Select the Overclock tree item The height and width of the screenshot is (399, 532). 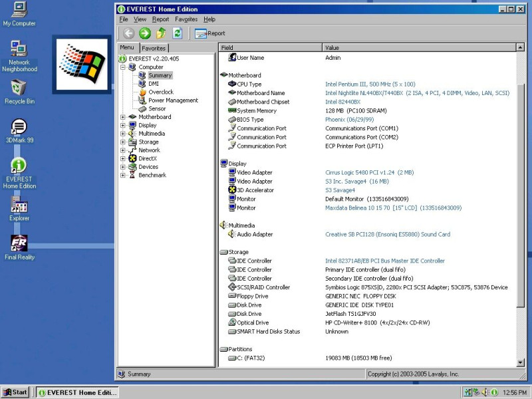click(161, 92)
